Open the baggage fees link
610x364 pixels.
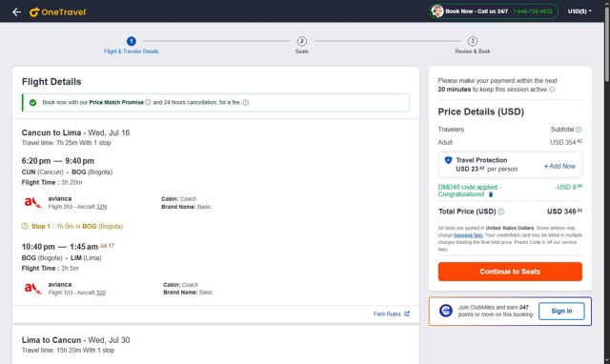[x=468, y=235]
